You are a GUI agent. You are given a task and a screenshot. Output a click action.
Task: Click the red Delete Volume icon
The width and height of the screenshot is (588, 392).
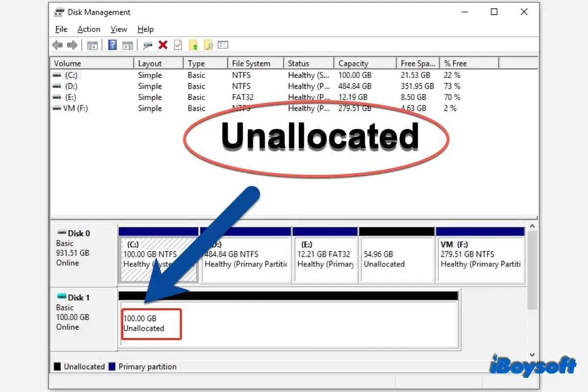(x=163, y=45)
